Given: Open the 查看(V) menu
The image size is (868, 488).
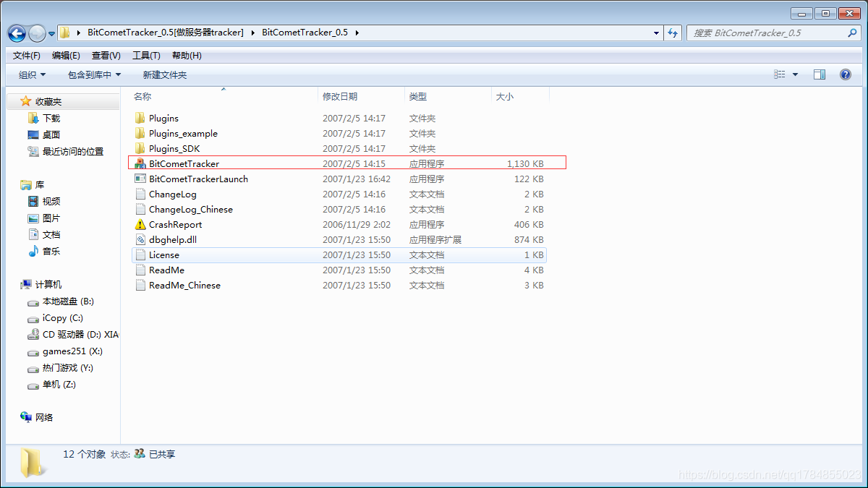Looking at the screenshot, I should [x=106, y=55].
